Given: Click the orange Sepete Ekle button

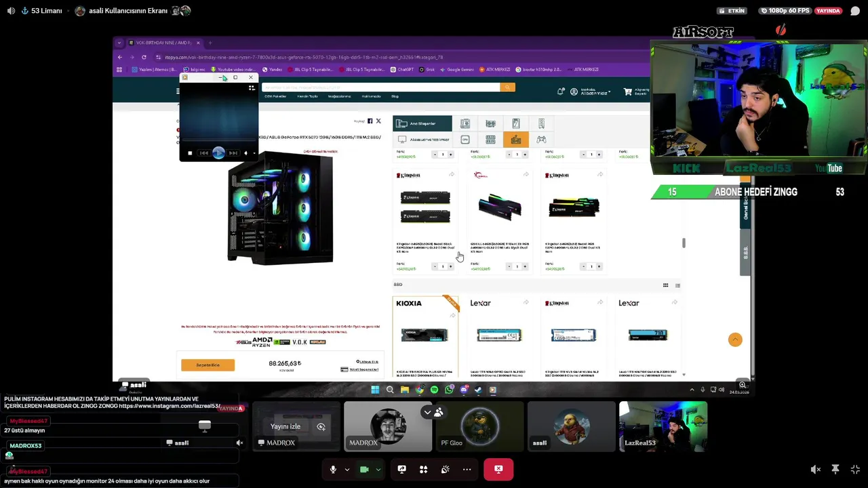Looking at the screenshot, I should 208,365.
